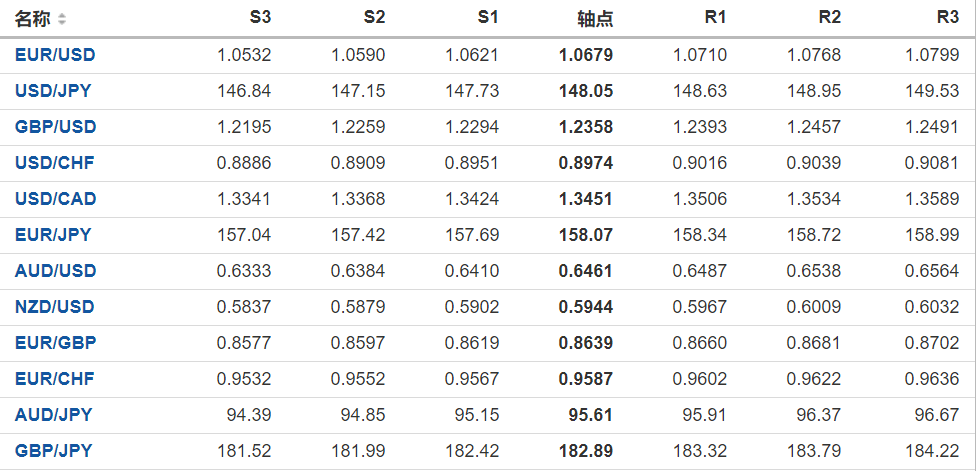This screenshot has height=471, width=976.
Task: Click the EUR/USD pivot value 1.0679
Action: 586,55
